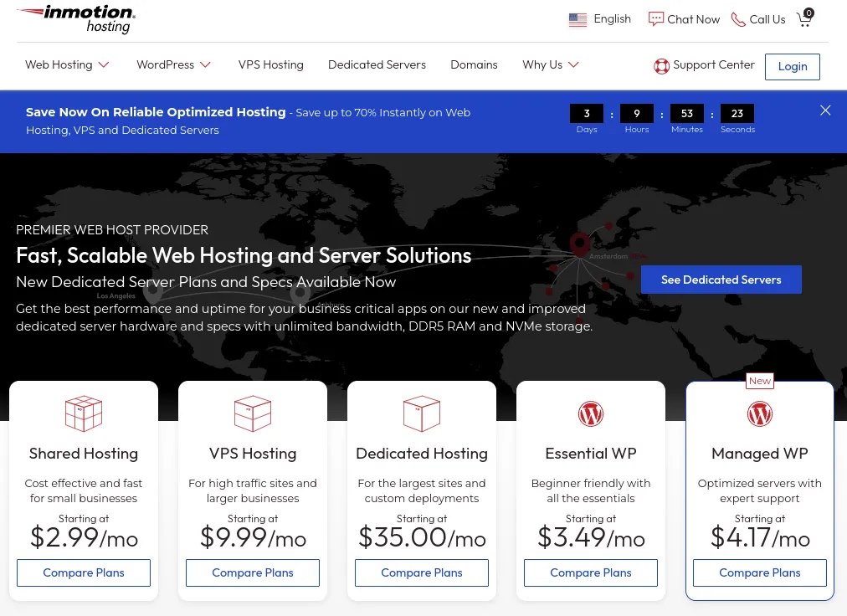Click the Amsterdam map pin
Viewport: 847px width, 616px height.
[580, 244]
